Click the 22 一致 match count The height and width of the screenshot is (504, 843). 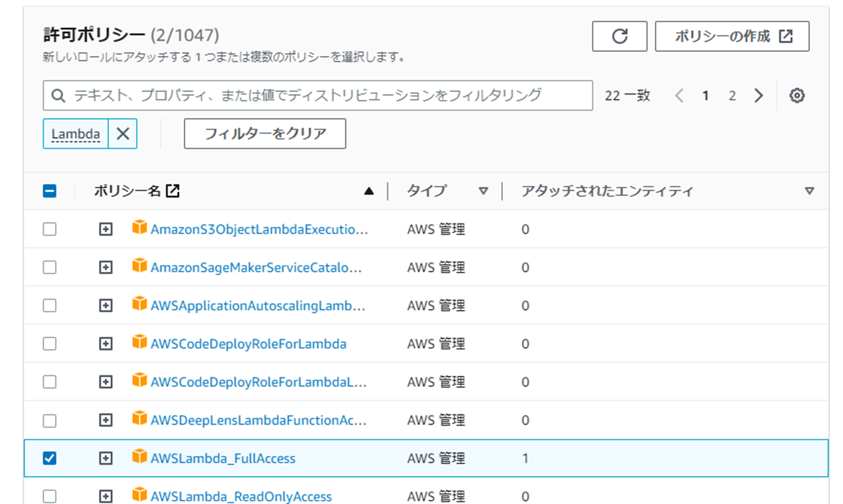click(x=628, y=96)
